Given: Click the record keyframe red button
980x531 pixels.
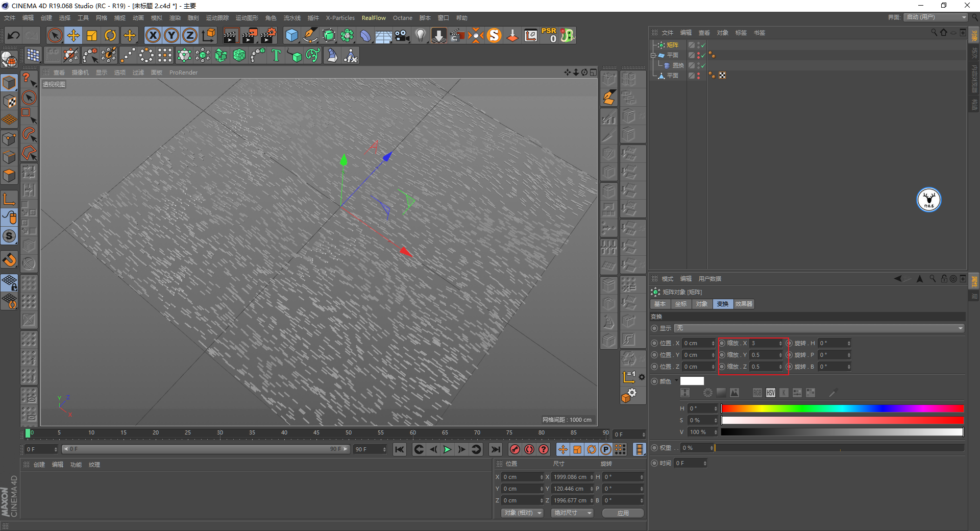Looking at the screenshot, I should coord(515,449).
